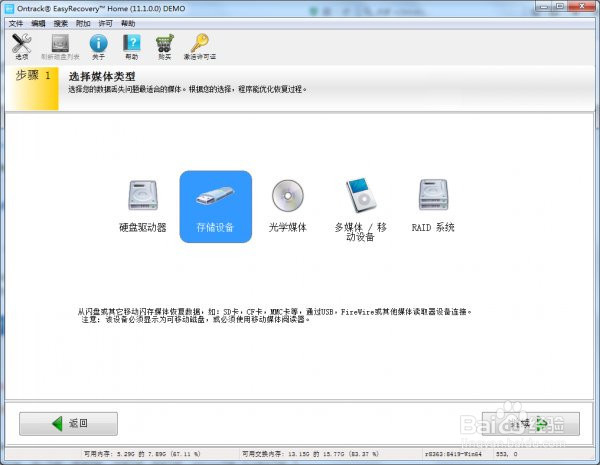Image resolution: width=600 pixels, height=465 pixels.
Task: Click the 继续 continue button
Action: 531,424
